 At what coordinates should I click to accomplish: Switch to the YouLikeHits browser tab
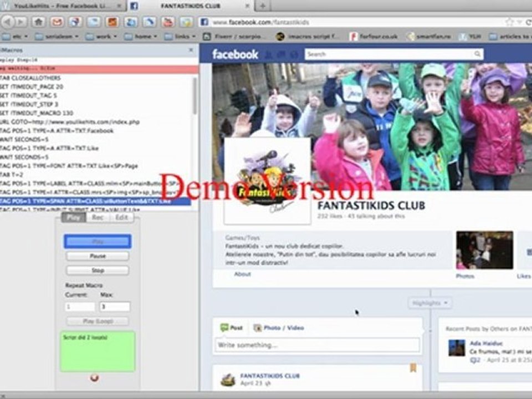[63, 6]
